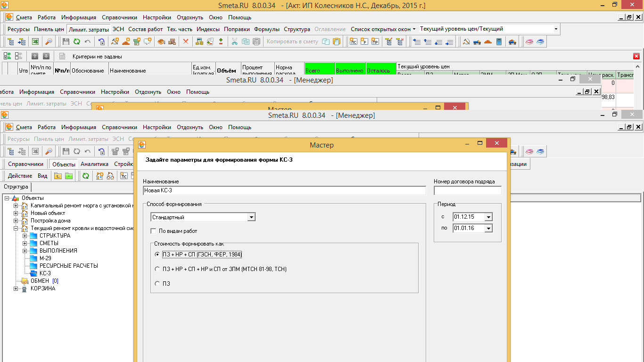Open the Формулы panel in the act window
The width and height of the screenshot is (644, 362).
(x=267, y=29)
